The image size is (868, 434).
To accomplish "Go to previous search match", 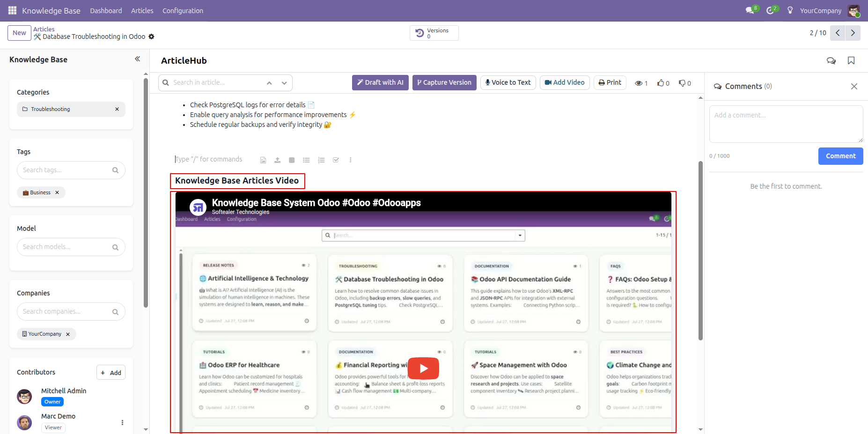I will point(269,83).
